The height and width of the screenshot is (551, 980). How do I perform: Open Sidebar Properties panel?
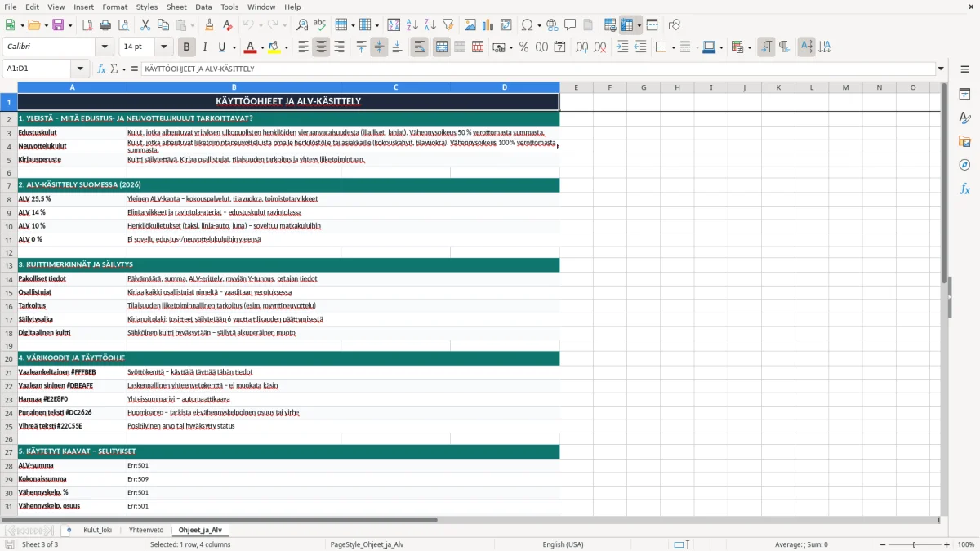(964, 95)
